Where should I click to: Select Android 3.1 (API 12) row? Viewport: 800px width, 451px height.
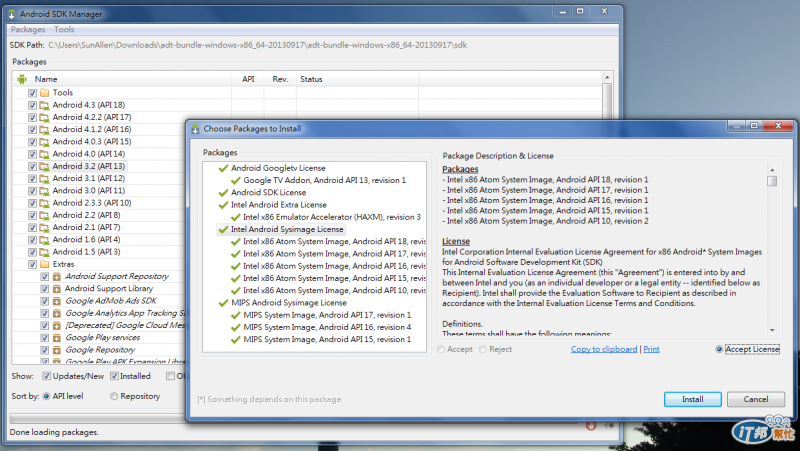coord(89,179)
